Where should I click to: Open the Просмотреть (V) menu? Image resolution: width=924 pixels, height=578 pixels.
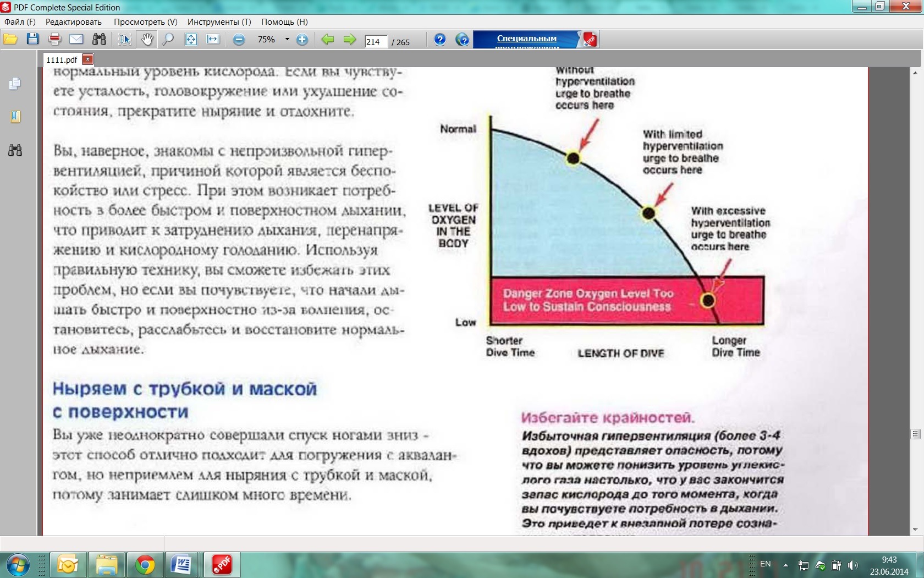click(146, 22)
